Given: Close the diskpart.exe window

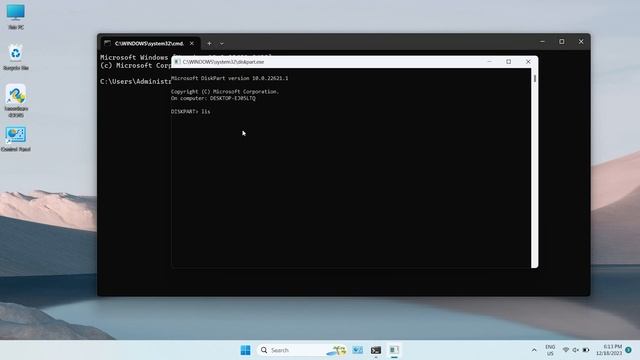Looking at the screenshot, I should click(528, 62).
